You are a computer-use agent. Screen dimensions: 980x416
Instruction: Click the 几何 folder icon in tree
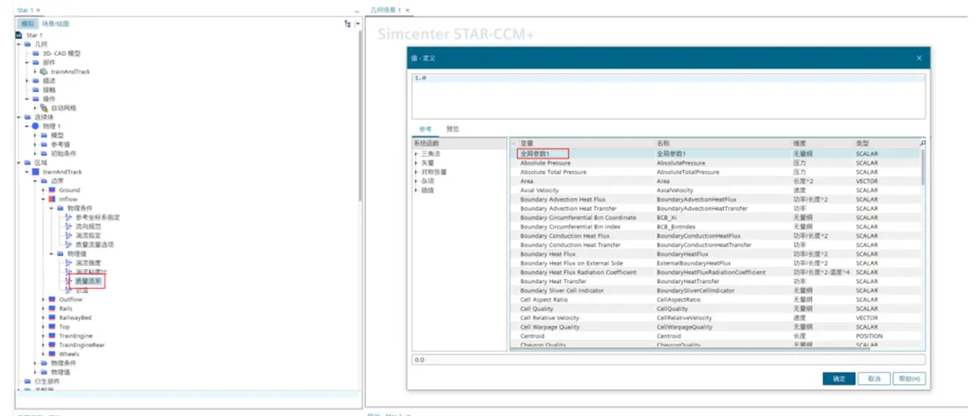point(27,44)
